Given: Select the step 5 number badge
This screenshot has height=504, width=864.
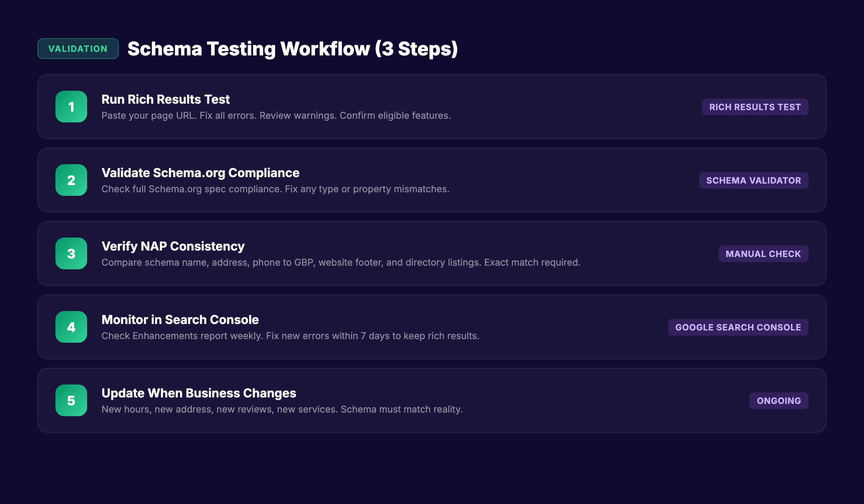Looking at the screenshot, I should point(71,401).
